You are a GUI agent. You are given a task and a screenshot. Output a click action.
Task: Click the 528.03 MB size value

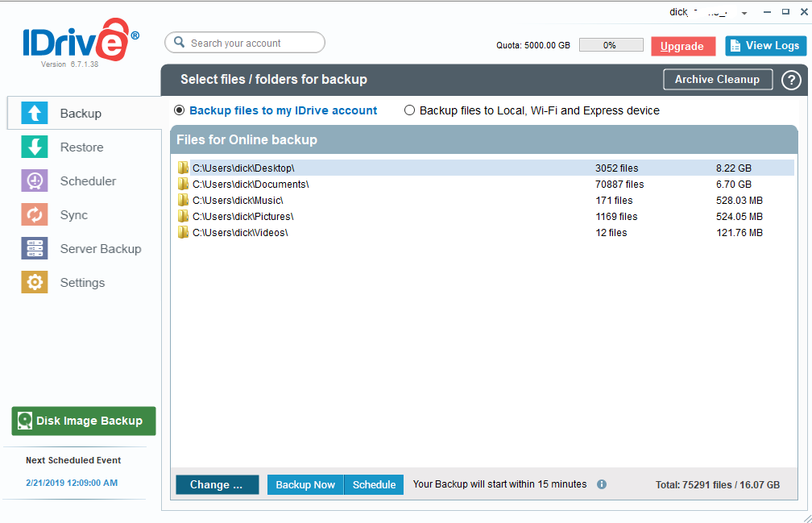(739, 201)
